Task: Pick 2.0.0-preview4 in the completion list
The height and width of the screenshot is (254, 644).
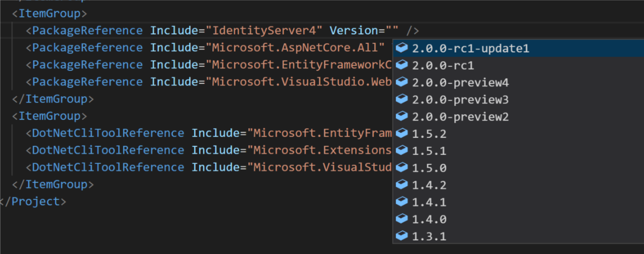Action: [461, 82]
